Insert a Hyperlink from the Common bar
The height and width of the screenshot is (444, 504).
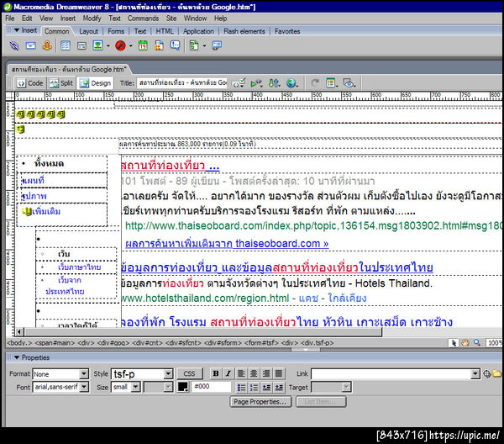[x=14, y=45]
